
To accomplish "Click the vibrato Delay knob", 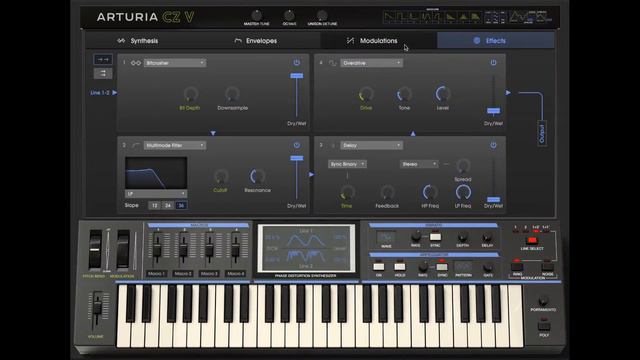I will click(487, 237).
